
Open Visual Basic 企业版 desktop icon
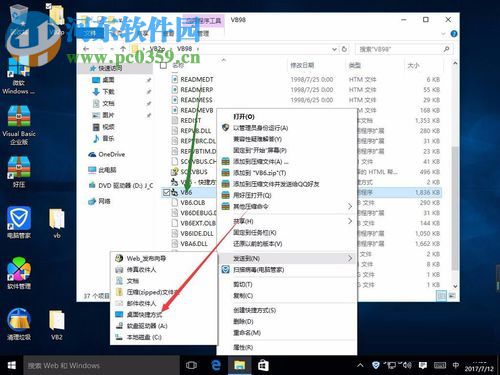tap(19, 126)
